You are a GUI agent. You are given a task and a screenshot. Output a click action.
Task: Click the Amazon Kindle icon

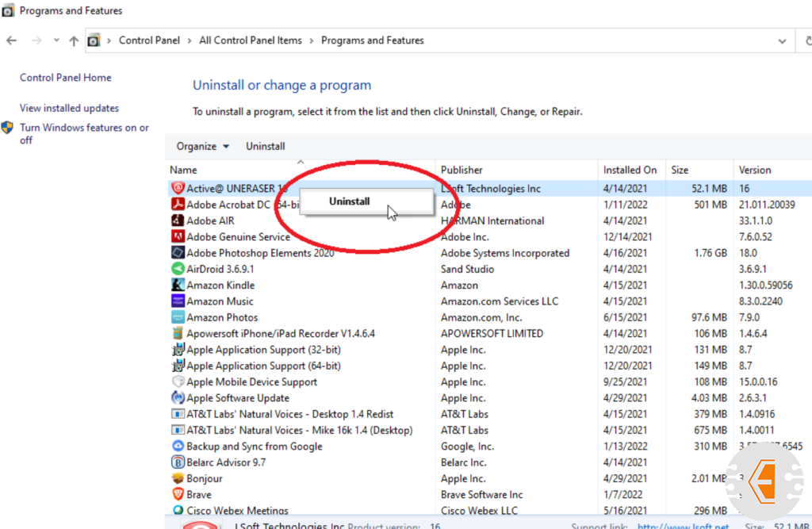tap(178, 286)
